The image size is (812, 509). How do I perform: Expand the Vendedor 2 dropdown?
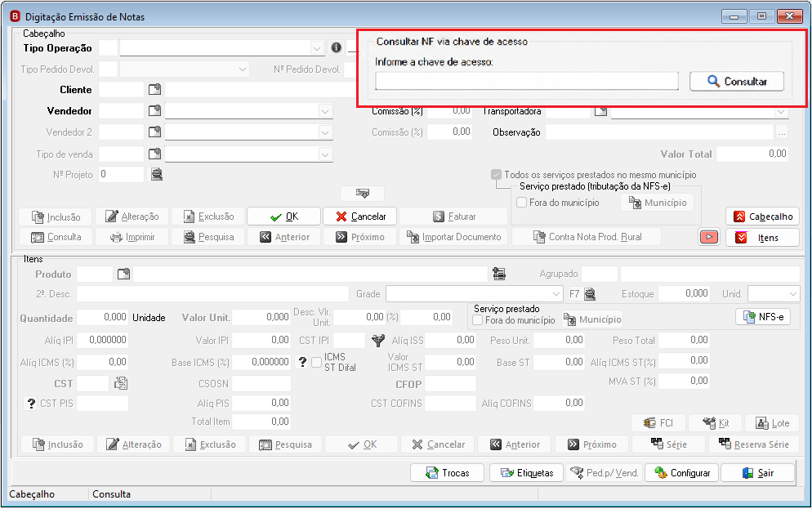(324, 132)
